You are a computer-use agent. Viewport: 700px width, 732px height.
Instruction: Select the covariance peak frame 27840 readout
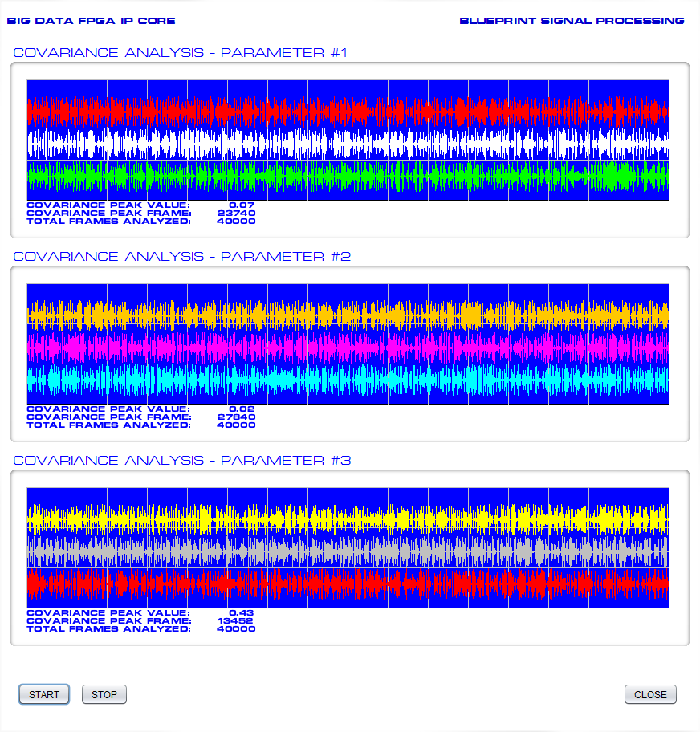click(x=237, y=417)
